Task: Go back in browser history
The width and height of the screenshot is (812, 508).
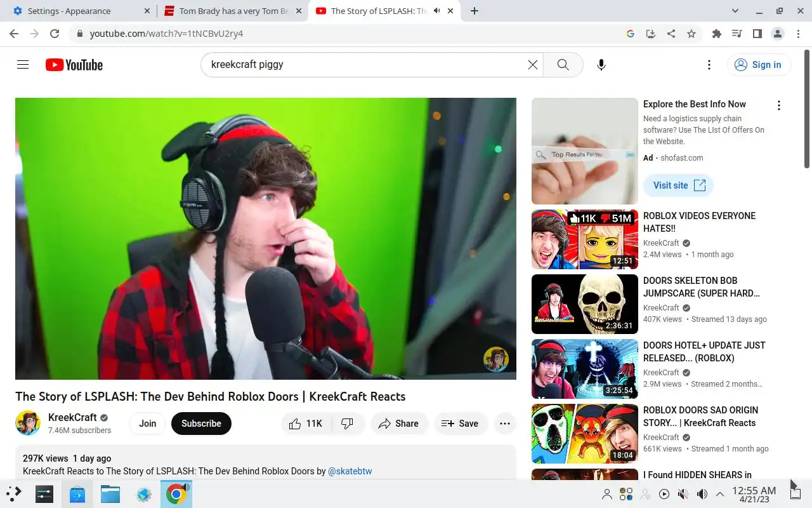Action: (14, 34)
